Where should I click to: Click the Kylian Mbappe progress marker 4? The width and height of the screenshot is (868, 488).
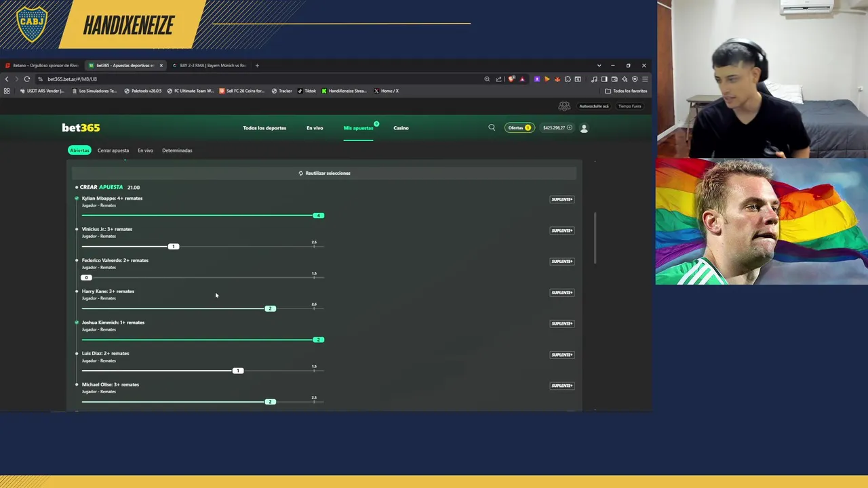tap(319, 216)
